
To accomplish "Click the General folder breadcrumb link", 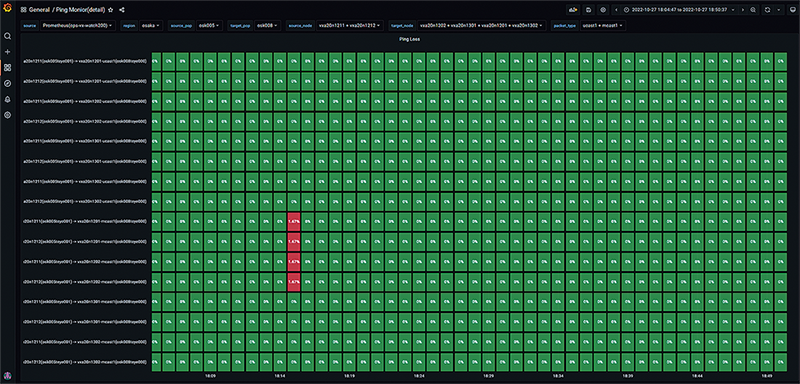I will [39, 10].
